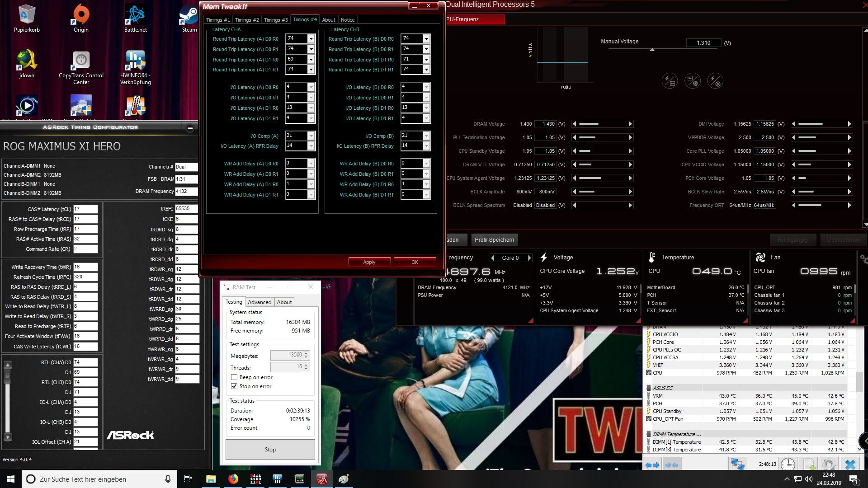Switch to Timings #3 tab
Screen dimensions: 868x488
tap(276, 20)
